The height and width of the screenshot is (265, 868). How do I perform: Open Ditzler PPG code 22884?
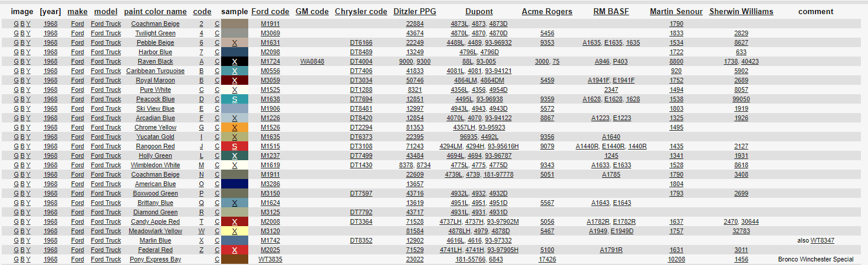point(415,24)
